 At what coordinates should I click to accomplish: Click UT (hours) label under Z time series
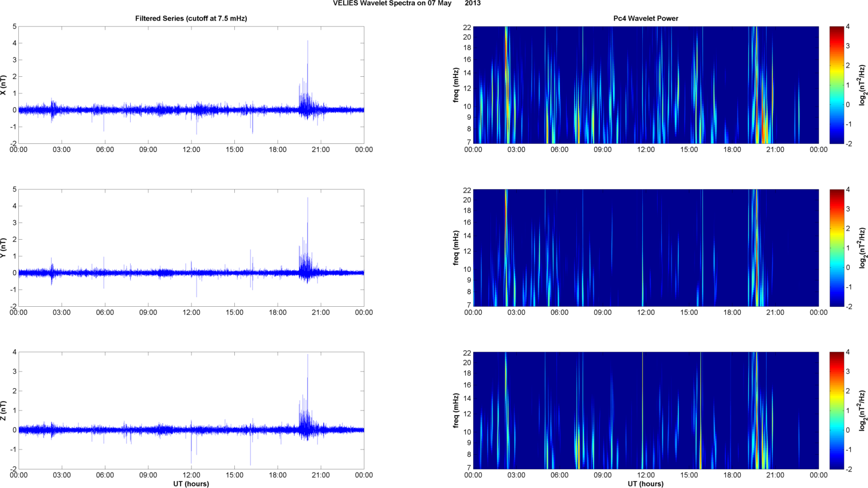click(x=191, y=483)
